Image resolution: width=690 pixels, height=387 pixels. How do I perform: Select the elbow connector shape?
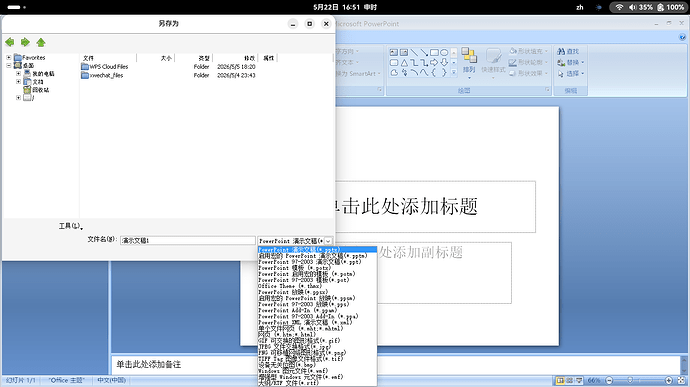tap(414, 63)
